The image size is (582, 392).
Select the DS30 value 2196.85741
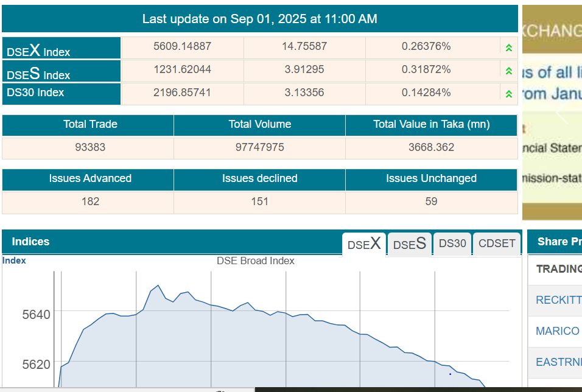tap(182, 93)
